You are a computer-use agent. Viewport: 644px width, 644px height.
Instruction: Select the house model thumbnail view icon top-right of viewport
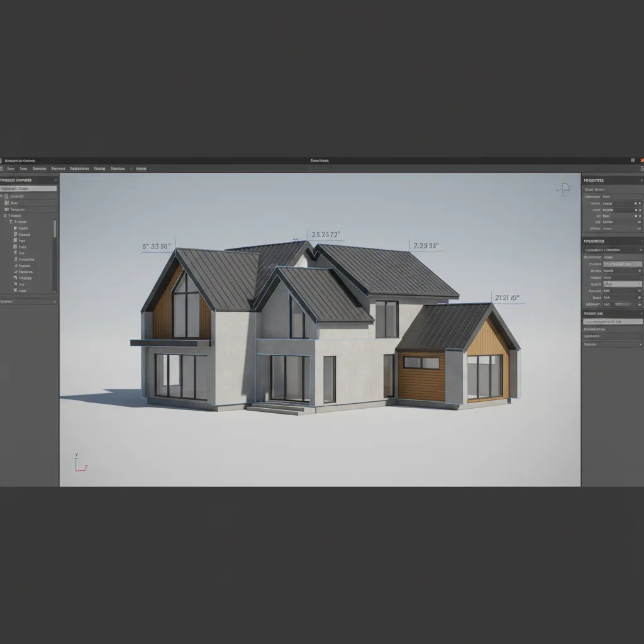563,189
